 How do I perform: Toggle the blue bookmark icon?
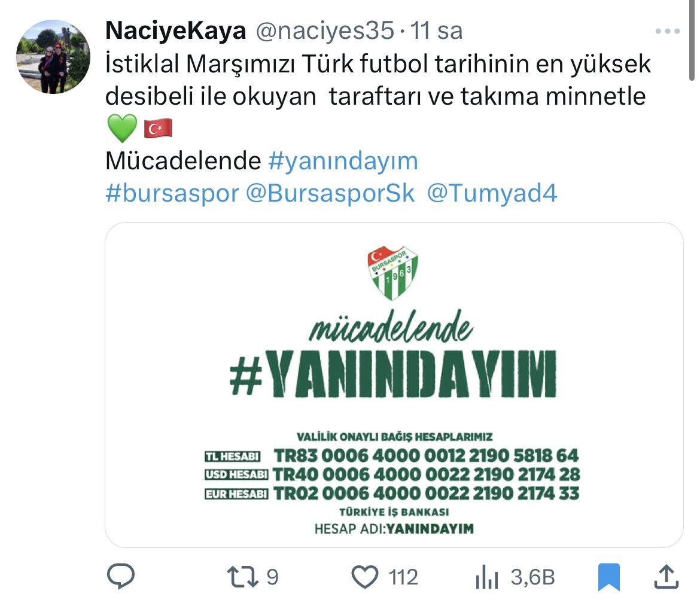tap(609, 577)
